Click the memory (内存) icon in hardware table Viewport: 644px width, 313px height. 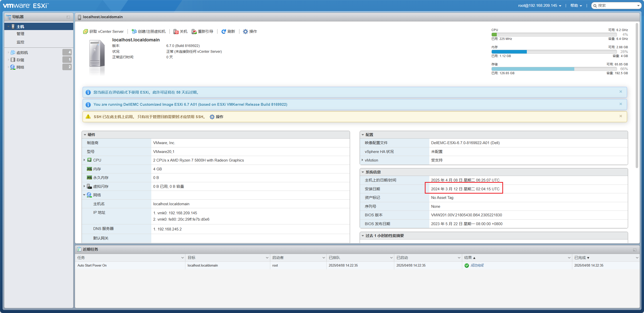tap(89, 169)
